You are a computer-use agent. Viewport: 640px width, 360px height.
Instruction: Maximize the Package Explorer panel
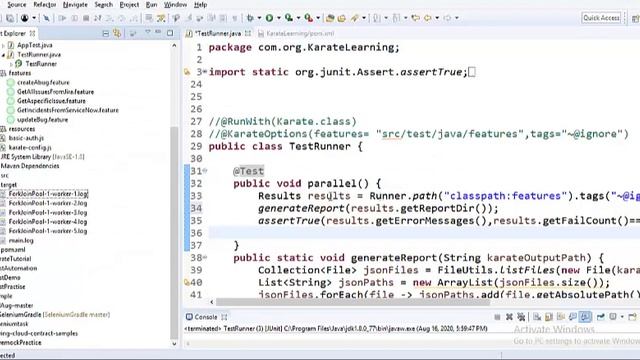(x=170, y=33)
